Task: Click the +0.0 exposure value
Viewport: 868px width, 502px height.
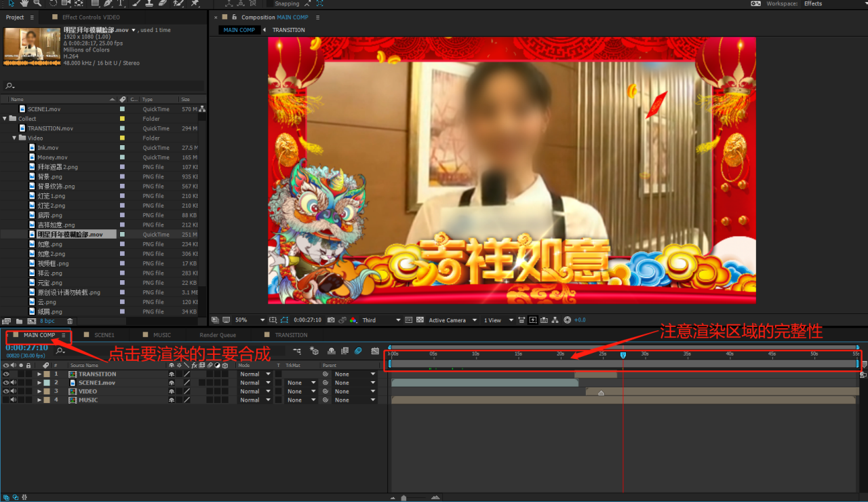Action: pyautogui.click(x=580, y=320)
